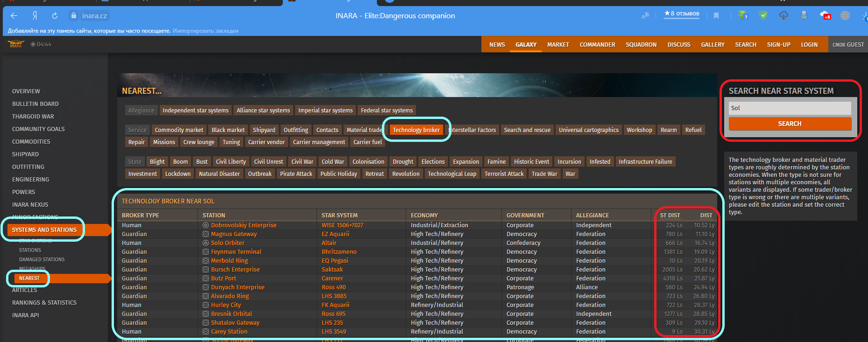Reload the page with the refresh icon
This screenshot has width=868, height=342.
pos(55,16)
